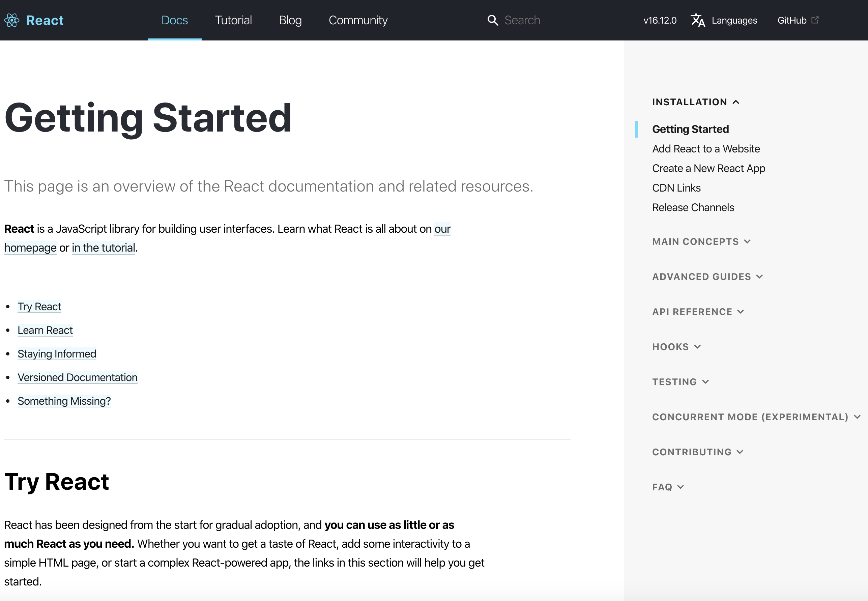Image resolution: width=868 pixels, height=601 pixels.
Task: Jump to Something Missing? anchor link
Action: (x=64, y=401)
